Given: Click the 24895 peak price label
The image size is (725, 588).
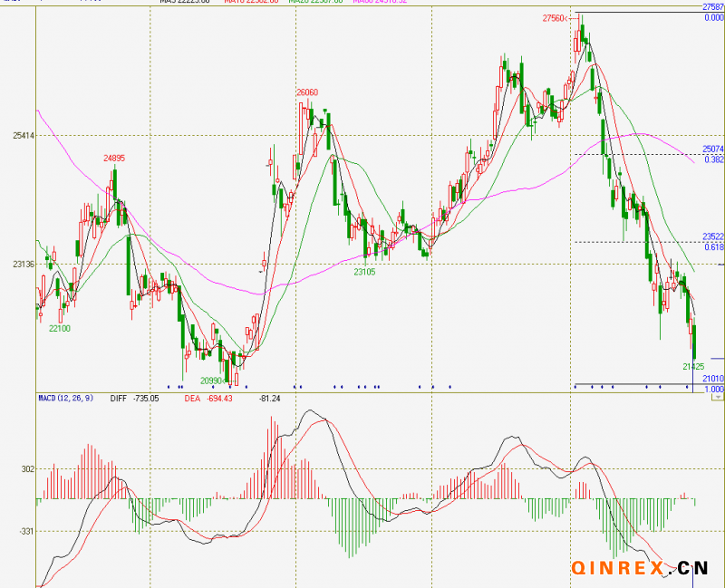Looking at the screenshot, I should [x=114, y=158].
